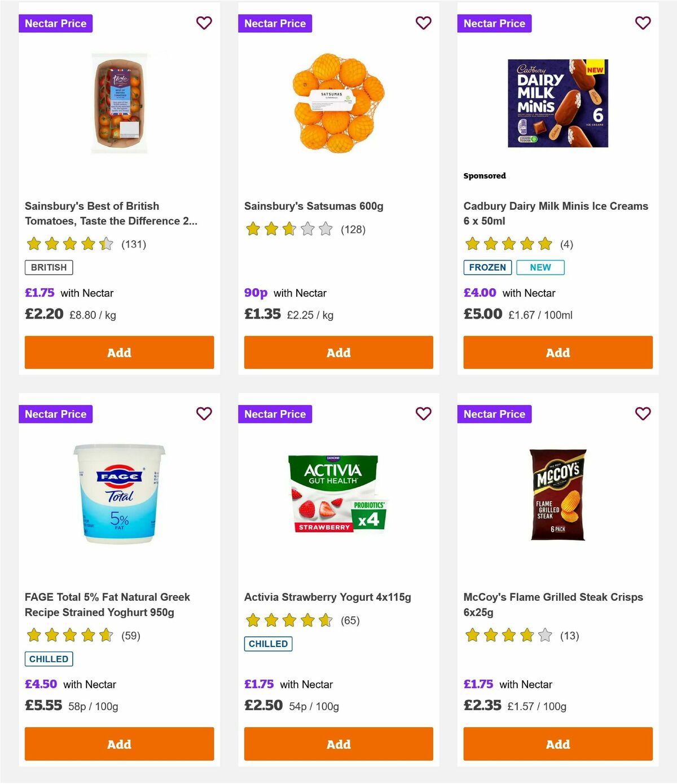Image resolution: width=677 pixels, height=784 pixels.
Task: Select the NEW badge on Cadbury Dairy Milk Minis
Action: click(540, 267)
